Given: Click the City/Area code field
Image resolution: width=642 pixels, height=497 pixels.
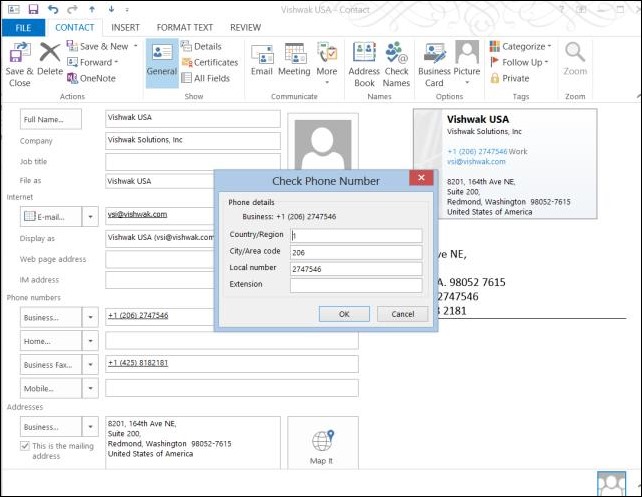Looking at the screenshot, I should coord(356,252).
